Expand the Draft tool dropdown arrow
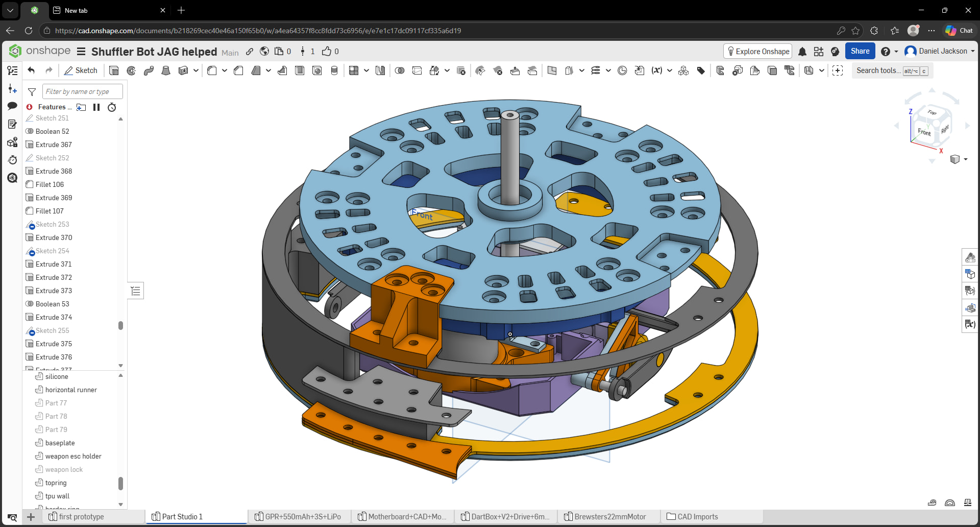The width and height of the screenshot is (980, 527). [268, 70]
